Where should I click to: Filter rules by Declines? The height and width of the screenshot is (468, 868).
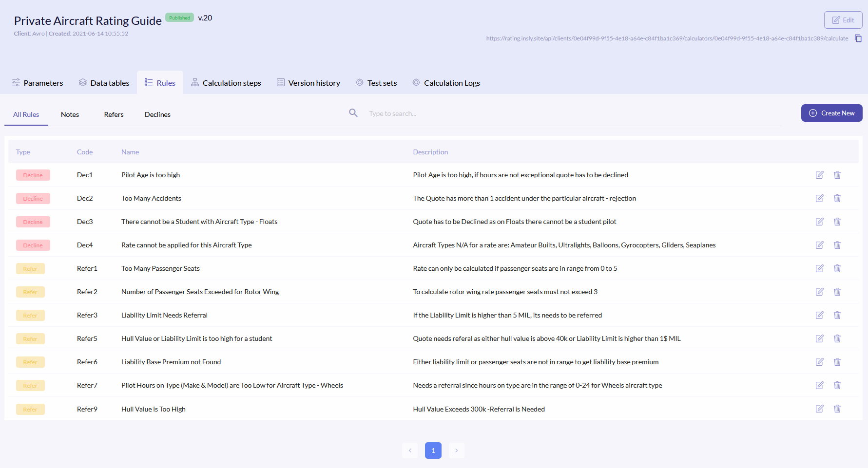[157, 114]
